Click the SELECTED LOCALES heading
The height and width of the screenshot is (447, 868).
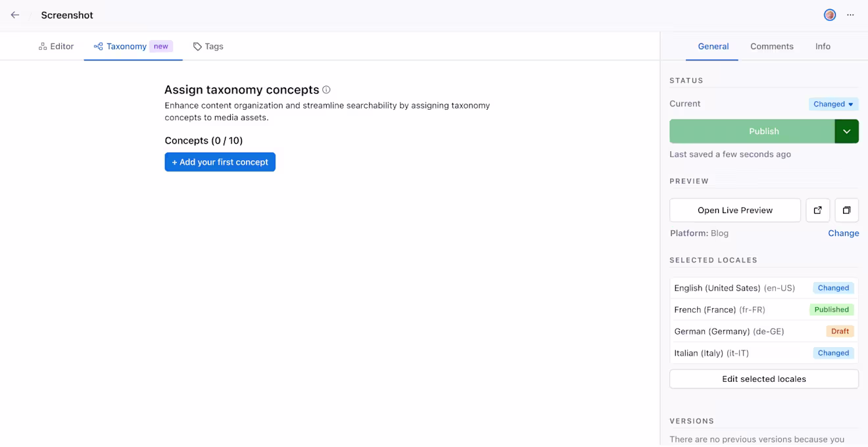pos(713,260)
